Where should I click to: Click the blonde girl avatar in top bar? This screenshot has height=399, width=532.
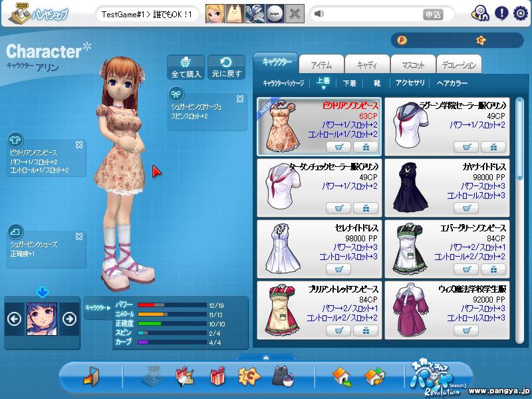pos(215,13)
